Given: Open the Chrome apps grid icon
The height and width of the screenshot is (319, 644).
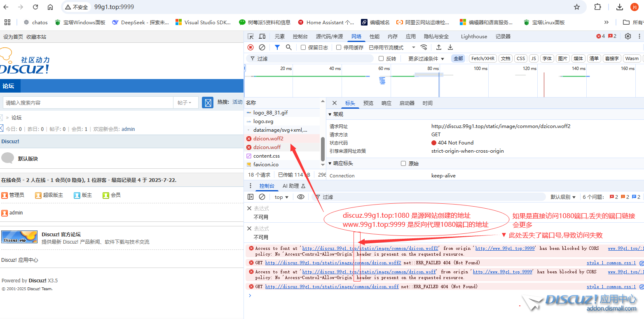Looking at the screenshot, I should coord(7,22).
